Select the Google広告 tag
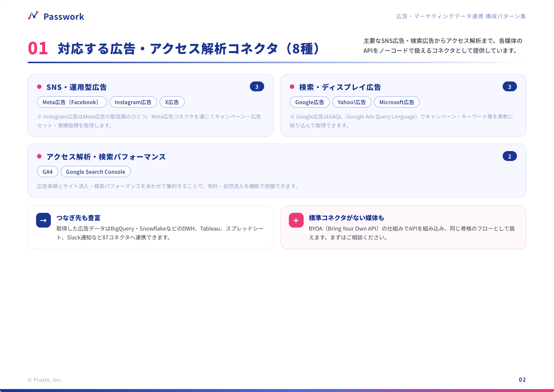Image resolution: width=554 pixels, height=392 pixels. 310,102
